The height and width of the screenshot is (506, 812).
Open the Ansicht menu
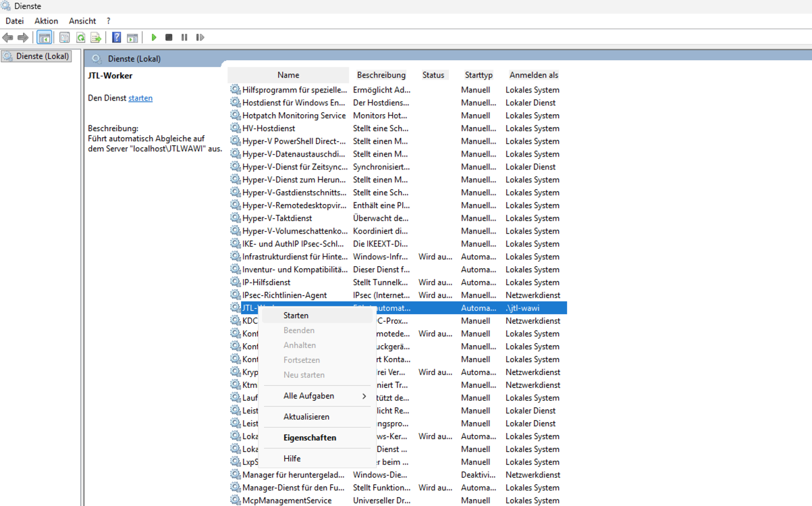82,21
